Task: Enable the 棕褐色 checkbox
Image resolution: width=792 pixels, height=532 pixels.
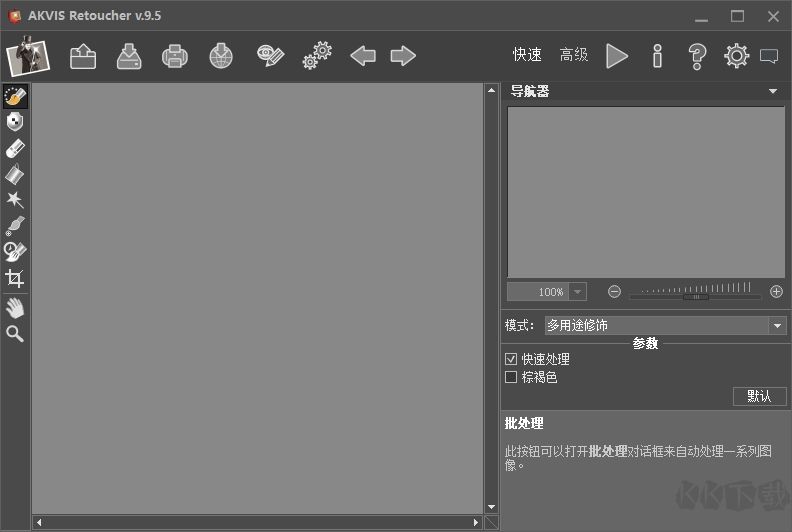Action: coord(511,378)
